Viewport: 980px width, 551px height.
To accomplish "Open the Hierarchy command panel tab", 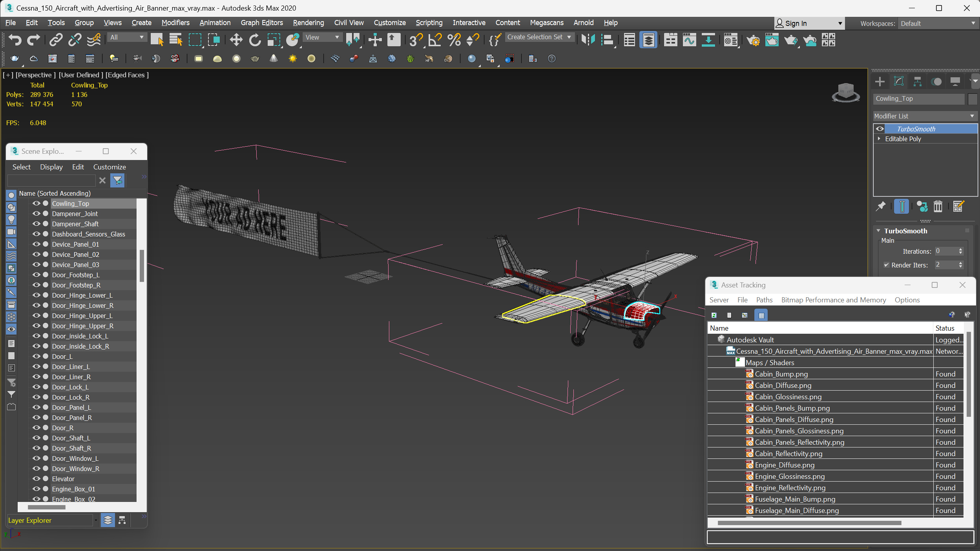I will [917, 81].
